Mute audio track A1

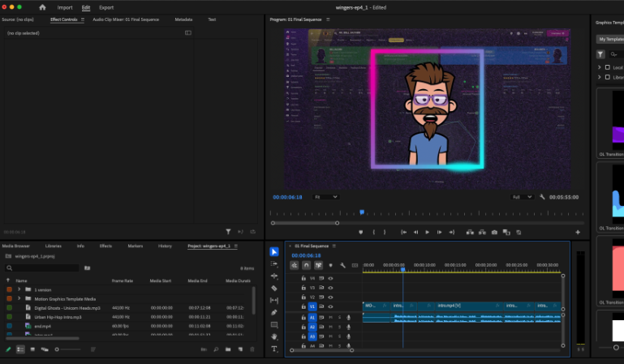[330, 317]
